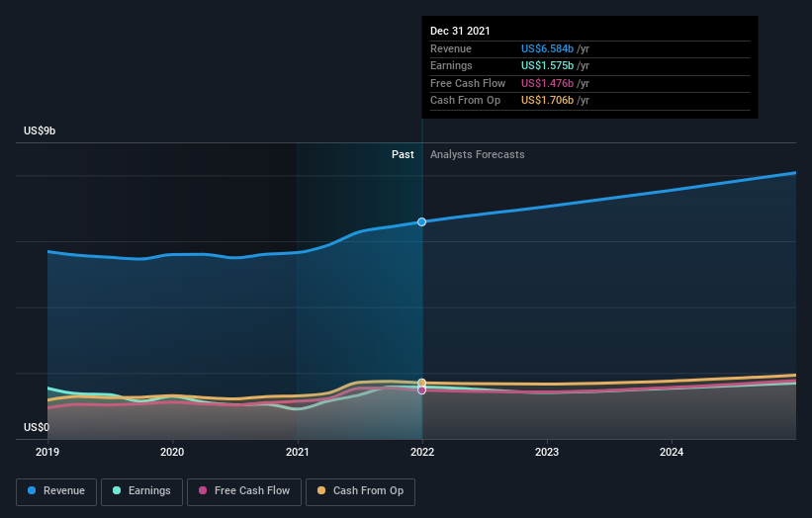The image size is (812, 518).
Task: Toggle the Earnings legend button
Action: click(141, 491)
